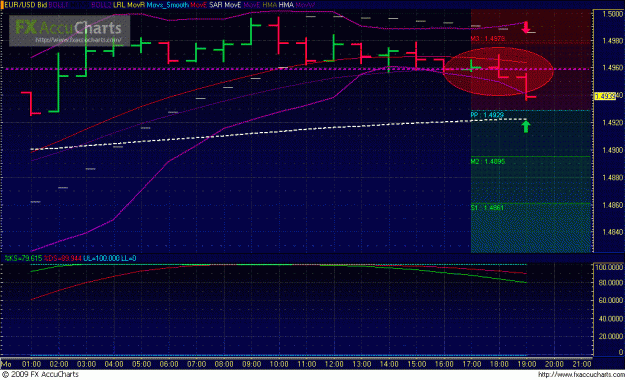625x380 pixels.
Task: Click the 21:00 time axis label
Action: click(582, 364)
